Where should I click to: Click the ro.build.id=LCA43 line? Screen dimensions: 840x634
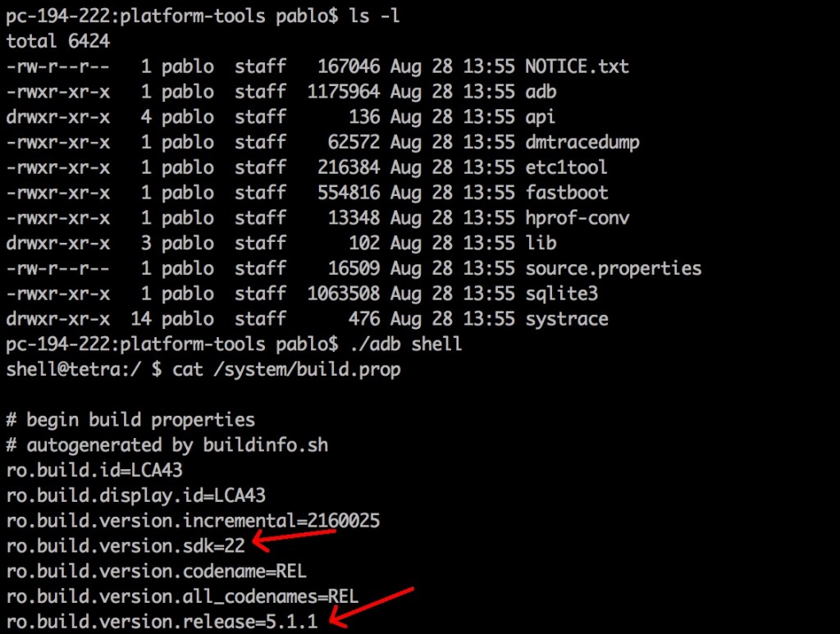(x=94, y=471)
